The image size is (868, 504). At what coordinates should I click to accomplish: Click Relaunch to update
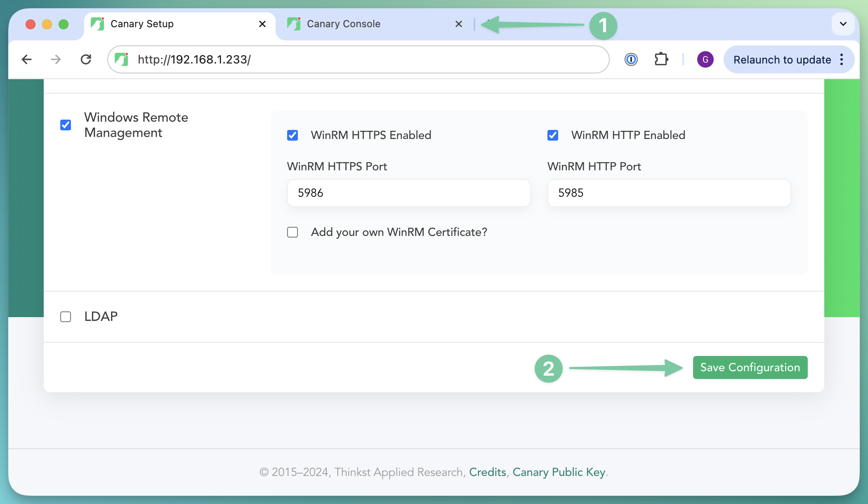point(782,59)
